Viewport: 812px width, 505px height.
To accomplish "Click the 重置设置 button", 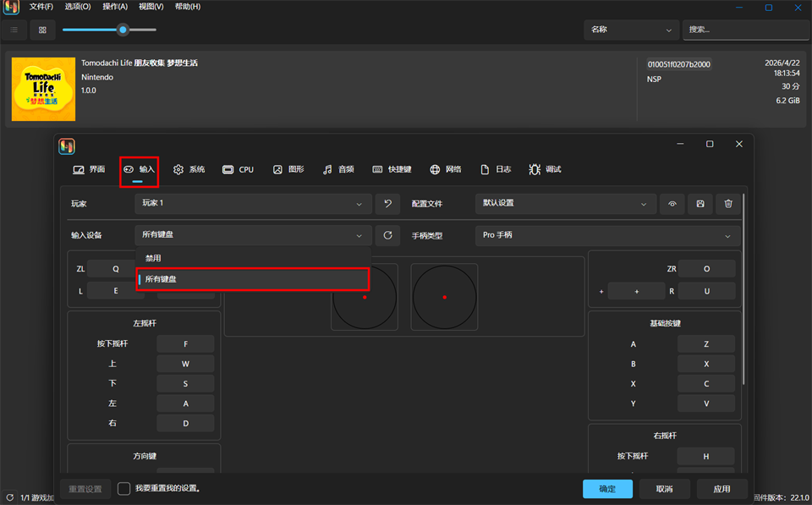I will [85, 489].
